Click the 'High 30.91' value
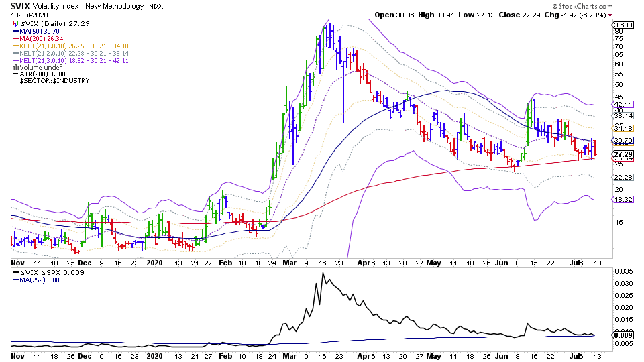The width and height of the screenshot is (644, 362). (436, 15)
